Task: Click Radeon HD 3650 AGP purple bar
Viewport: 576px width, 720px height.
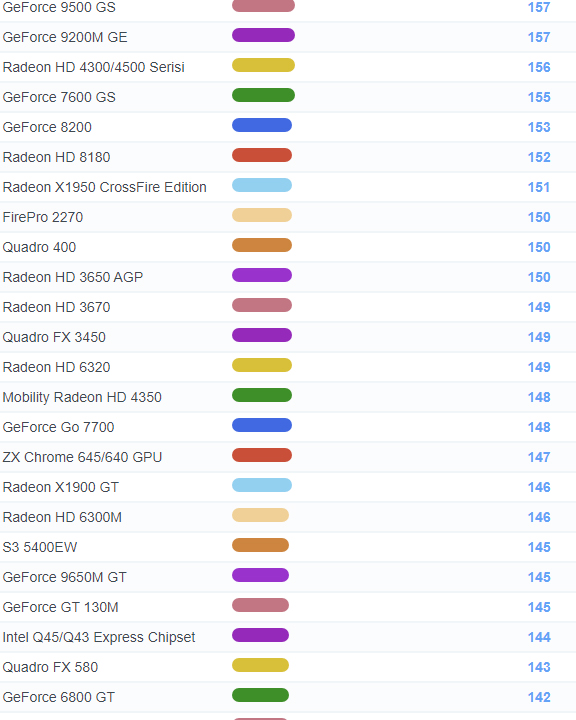Action: 262,275
